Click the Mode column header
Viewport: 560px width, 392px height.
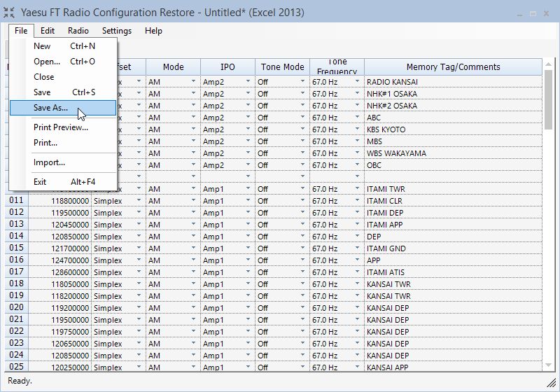[x=173, y=66]
